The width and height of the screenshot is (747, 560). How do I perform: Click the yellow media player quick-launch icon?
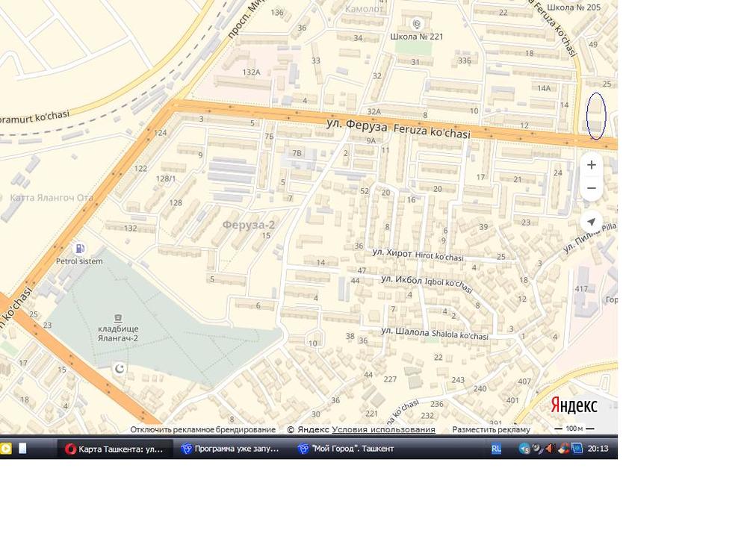click(x=5, y=449)
